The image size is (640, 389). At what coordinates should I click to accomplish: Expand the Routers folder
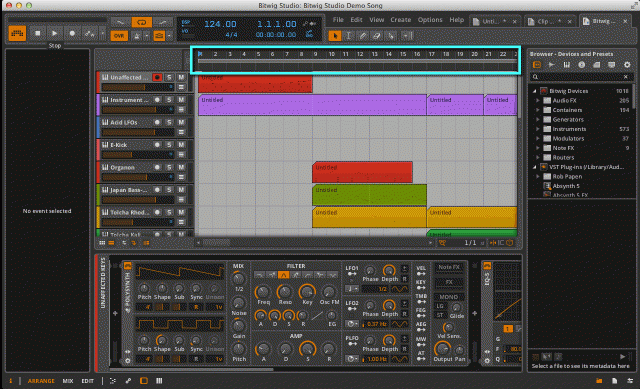(538, 157)
